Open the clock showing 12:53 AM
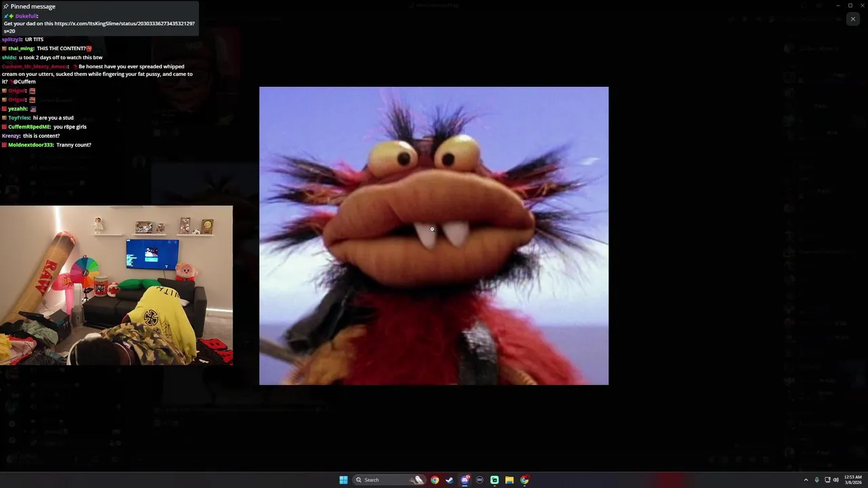 (x=852, y=480)
